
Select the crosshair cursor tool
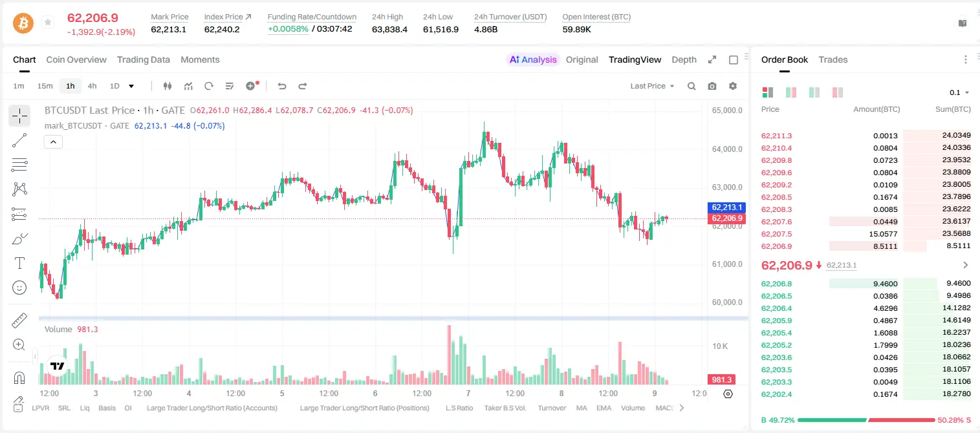pyautogui.click(x=19, y=116)
